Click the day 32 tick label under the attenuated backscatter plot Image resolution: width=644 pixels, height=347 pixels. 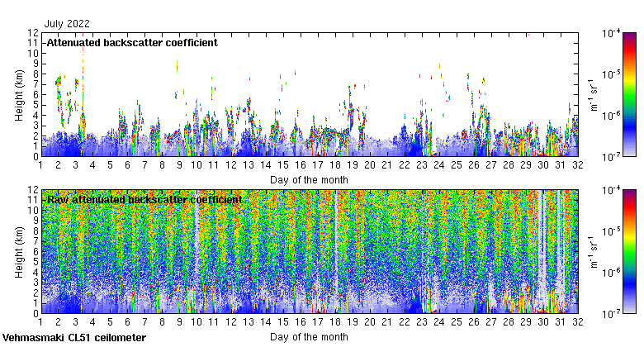click(x=577, y=165)
